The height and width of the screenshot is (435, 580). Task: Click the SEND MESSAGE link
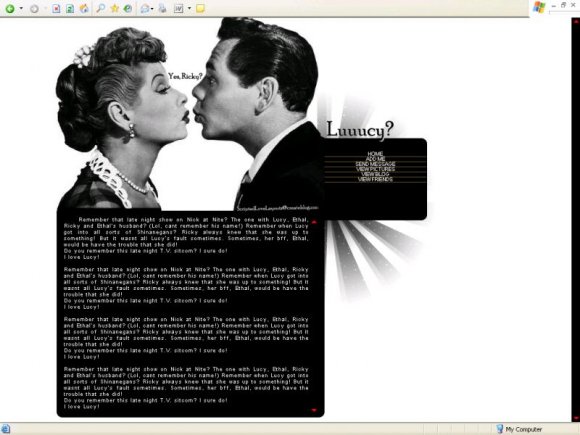[375, 164]
